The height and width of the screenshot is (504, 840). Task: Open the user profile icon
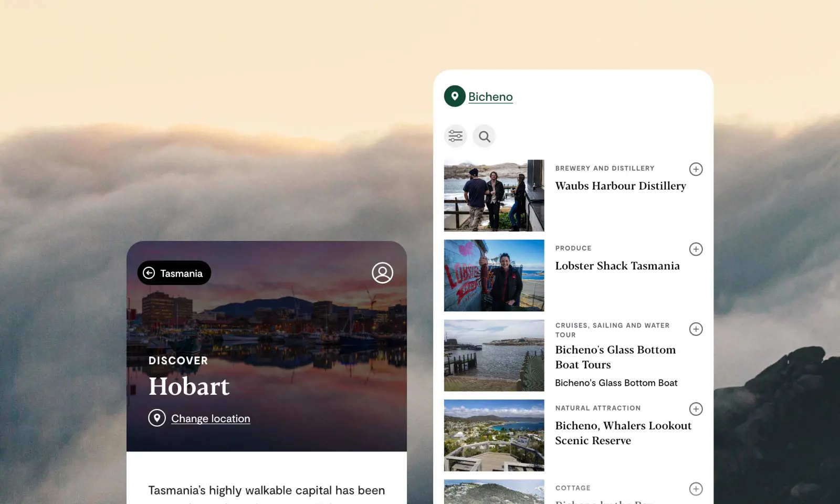pos(382,273)
